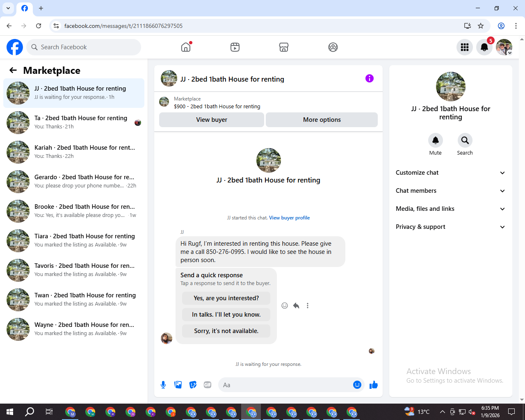
Task: Open Chrome three-dot menu
Action: click(516, 26)
